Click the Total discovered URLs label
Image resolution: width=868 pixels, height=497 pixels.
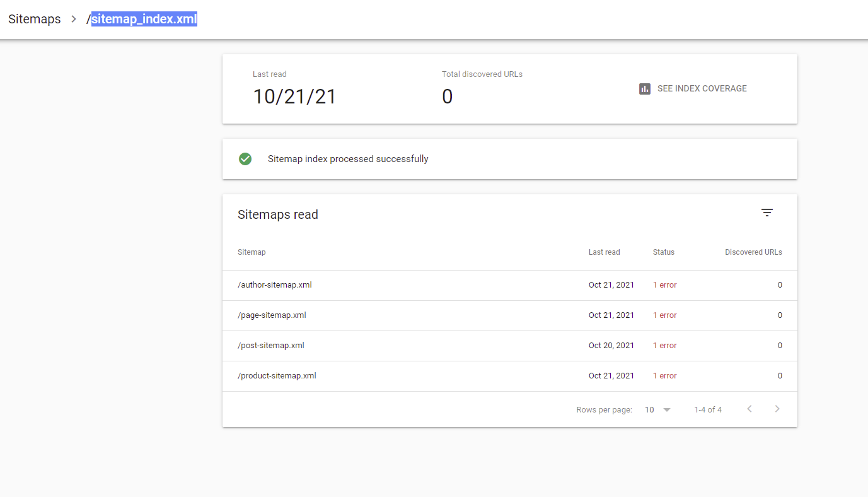tap(482, 74)
